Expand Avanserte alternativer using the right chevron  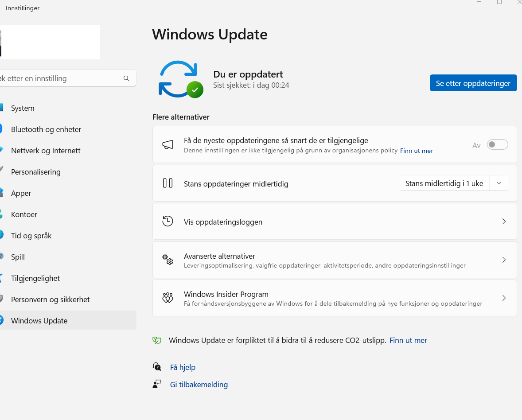pos(504,260)
